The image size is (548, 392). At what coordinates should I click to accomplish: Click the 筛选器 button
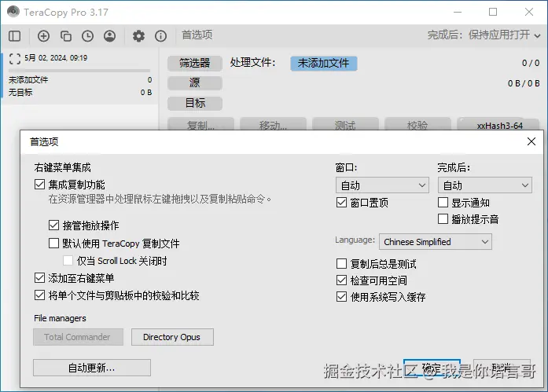[195, 63]
